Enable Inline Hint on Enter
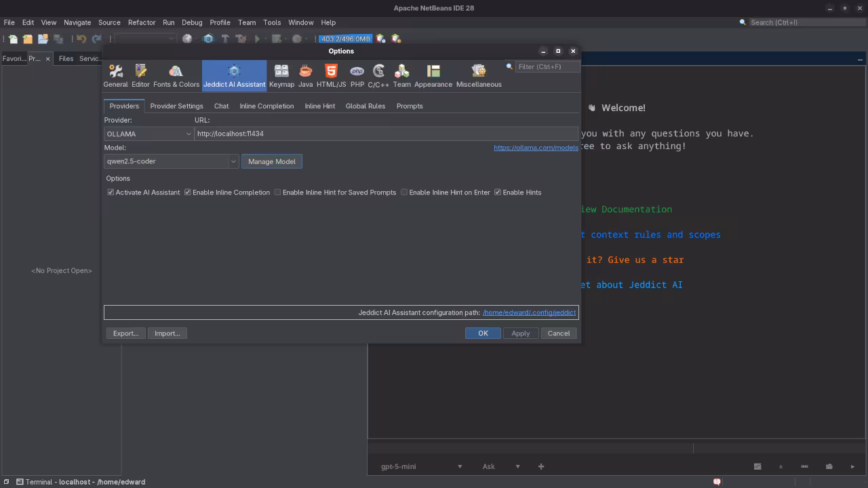This screenshot has height=488, width=868. tap(404, 192)
